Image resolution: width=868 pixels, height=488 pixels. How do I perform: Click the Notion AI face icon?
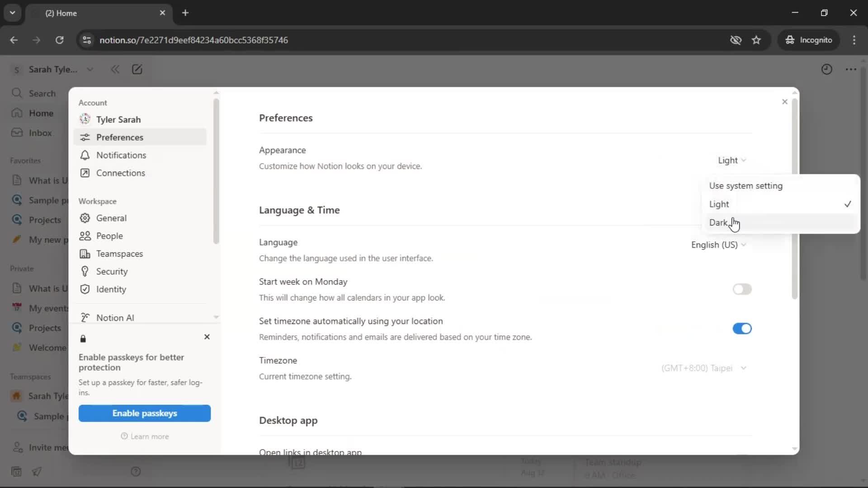(85, 318)
